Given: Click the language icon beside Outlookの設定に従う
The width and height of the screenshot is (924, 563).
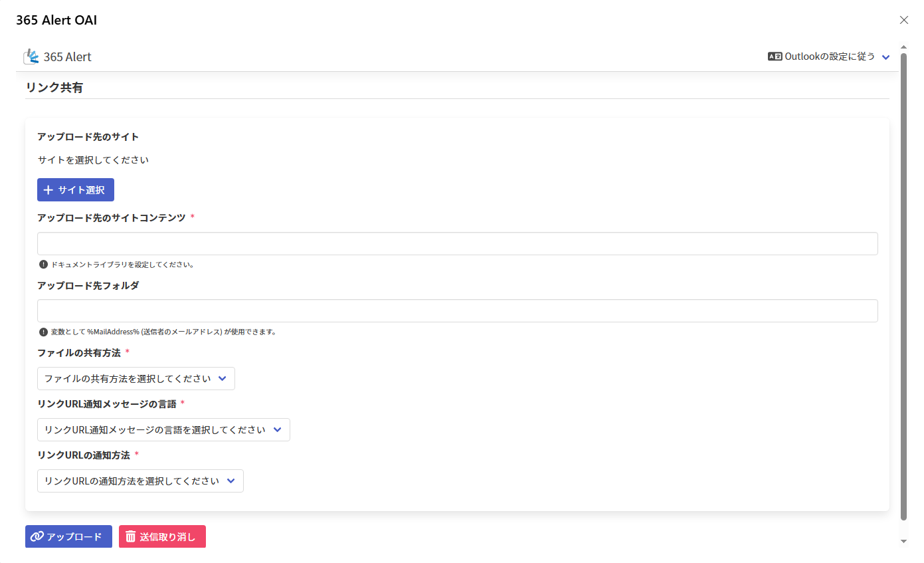Looking at the screenshot, I should pos(775,56).
